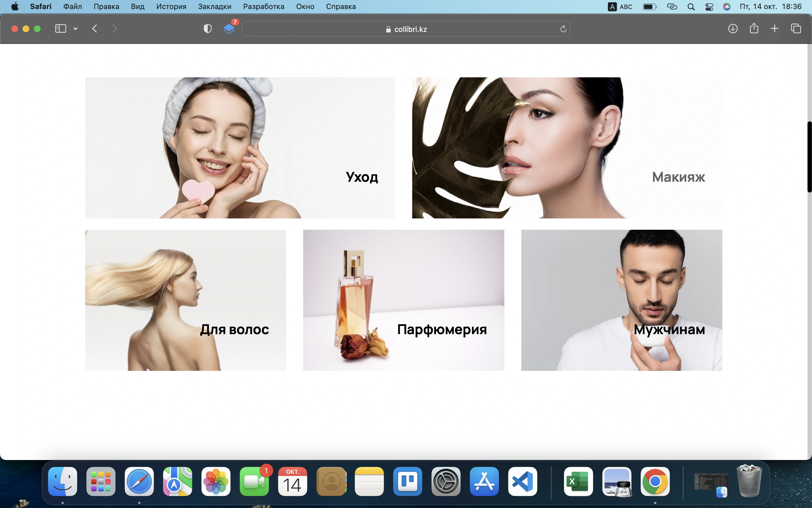The width and height of the screenshot is (812, 508).
Task: Open Siri from the menu bar
Action: pos(727,7)
